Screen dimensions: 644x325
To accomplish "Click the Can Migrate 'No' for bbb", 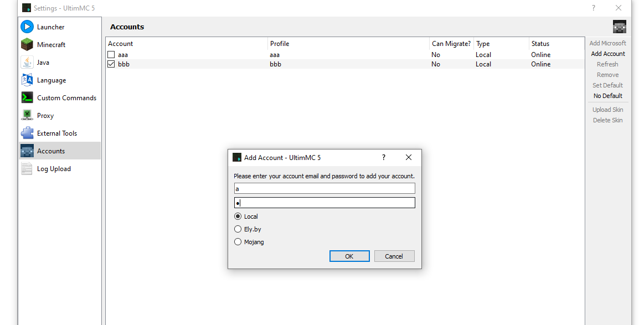I will pyautogui.click(x=436, y=64).
